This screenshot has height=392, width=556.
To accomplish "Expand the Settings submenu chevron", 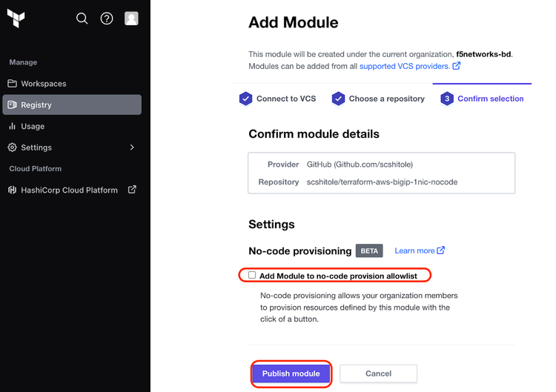I will coord(132,147).
